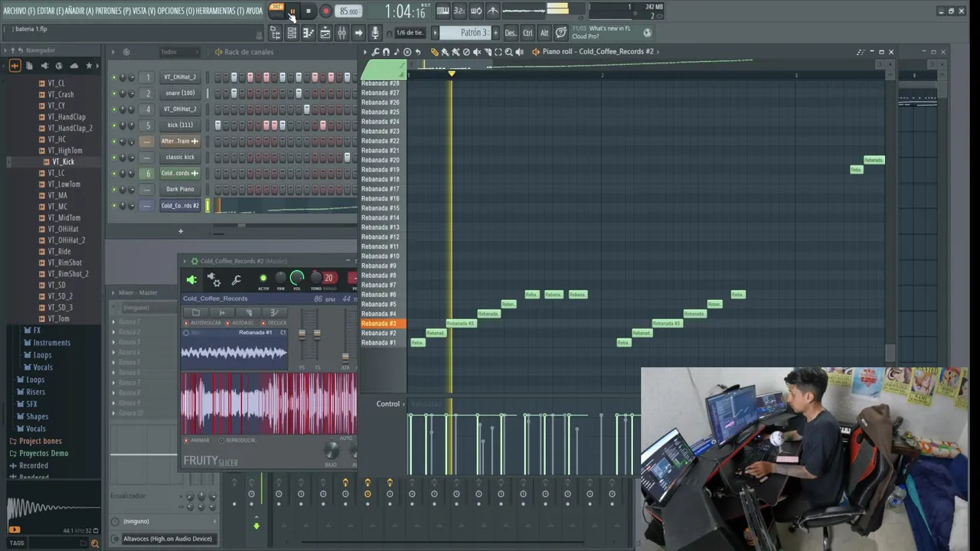Viewport: 980px width, 551px height.
Task: Click the piano roll stamp icon
Action: [x=407, y=52]
